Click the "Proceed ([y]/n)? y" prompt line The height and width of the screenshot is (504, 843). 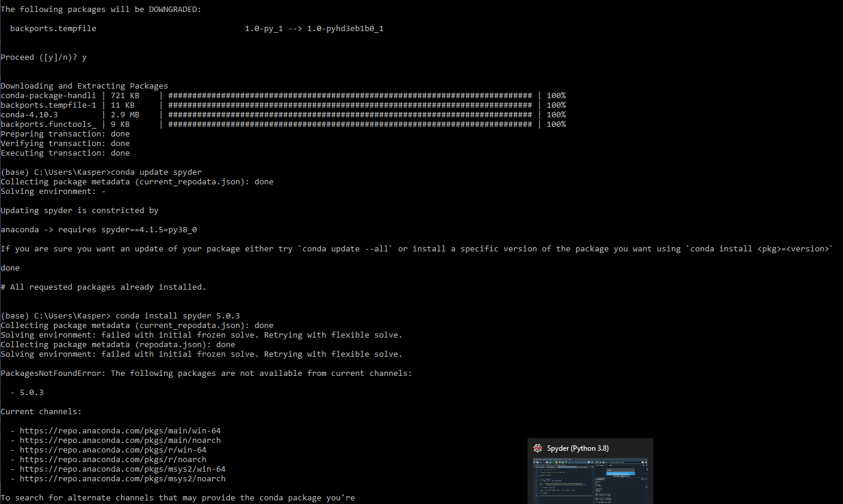click(44, 57)
